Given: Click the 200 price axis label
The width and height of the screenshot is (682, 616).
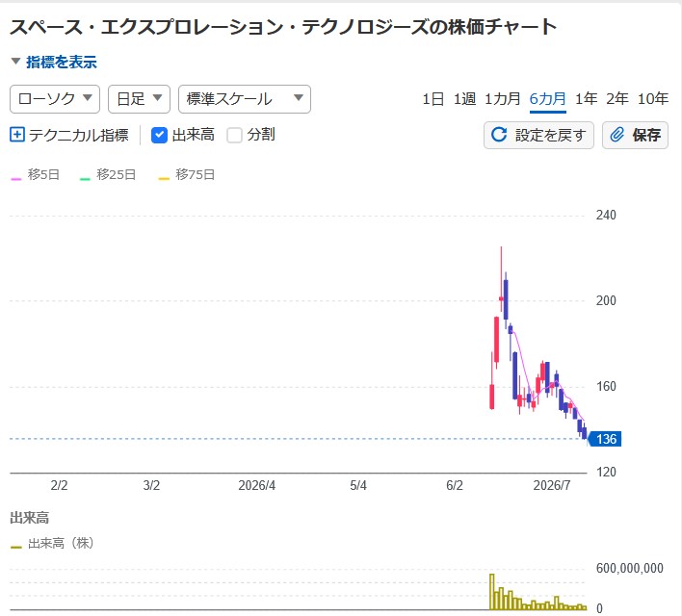Looking at the screenshot, I should click(x=606, y=301).
